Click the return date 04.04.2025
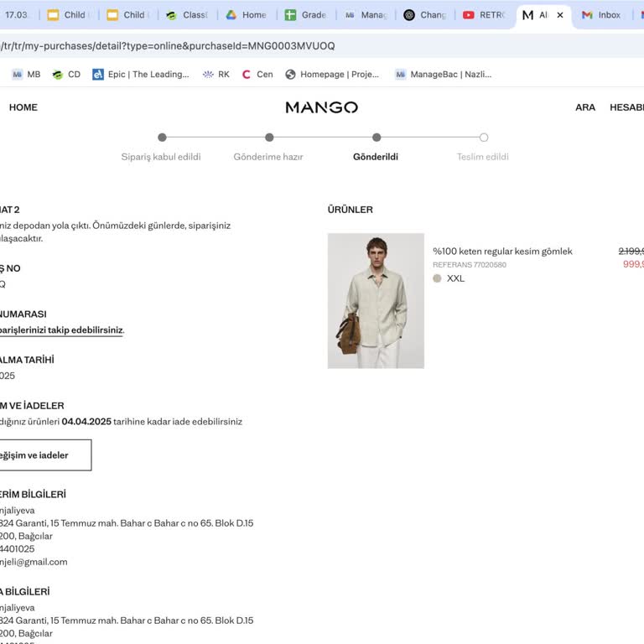This screenshot has height=644, width=644. click(x=86, y=422)
